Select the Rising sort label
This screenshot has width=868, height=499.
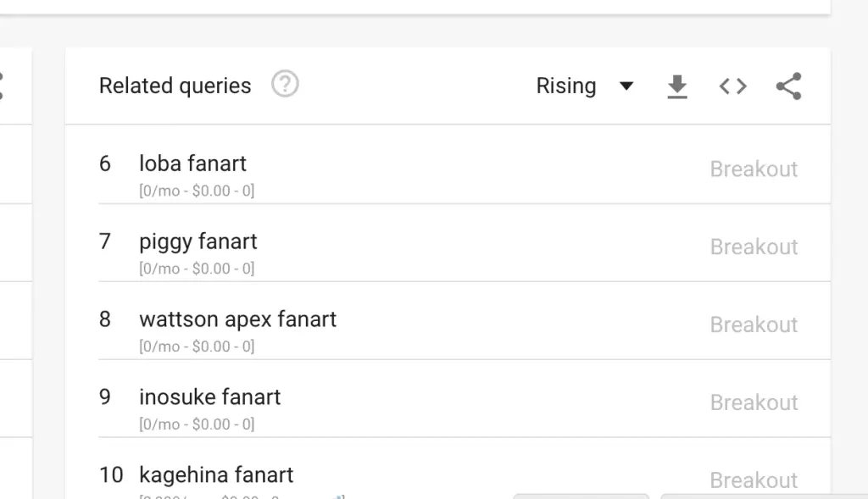(565, 86)
